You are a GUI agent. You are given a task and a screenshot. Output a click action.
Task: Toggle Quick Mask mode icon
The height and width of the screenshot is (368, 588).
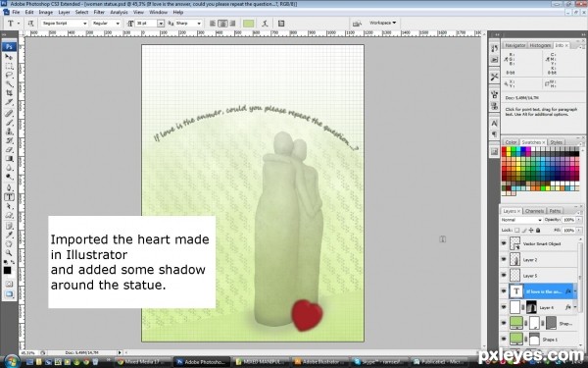(9, 285)
